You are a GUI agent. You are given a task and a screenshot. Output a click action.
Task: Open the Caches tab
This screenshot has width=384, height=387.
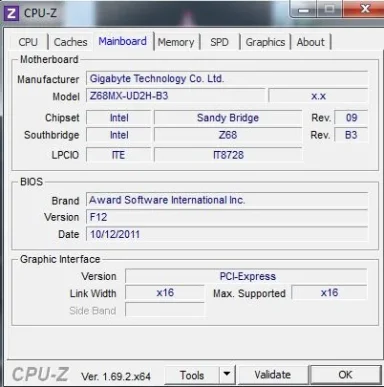(70, 42)
